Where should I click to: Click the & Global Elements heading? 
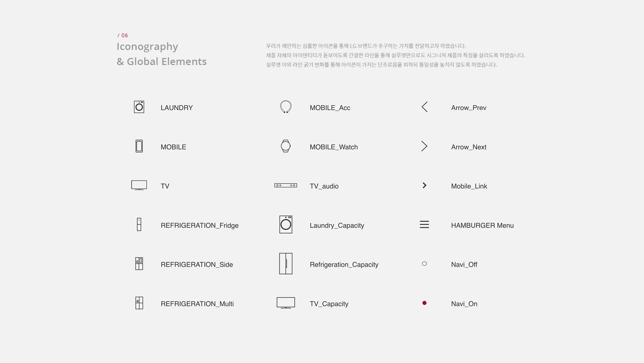tap(162, 61)
